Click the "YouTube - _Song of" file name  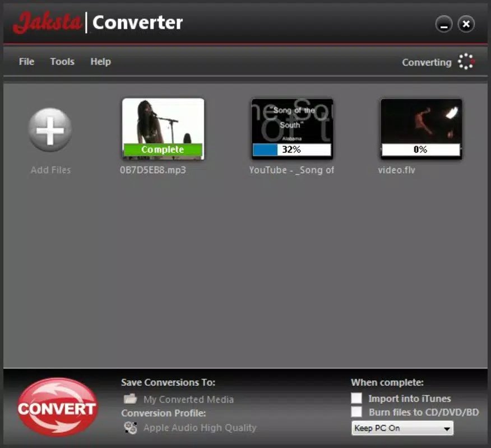(x=291, y=170)
